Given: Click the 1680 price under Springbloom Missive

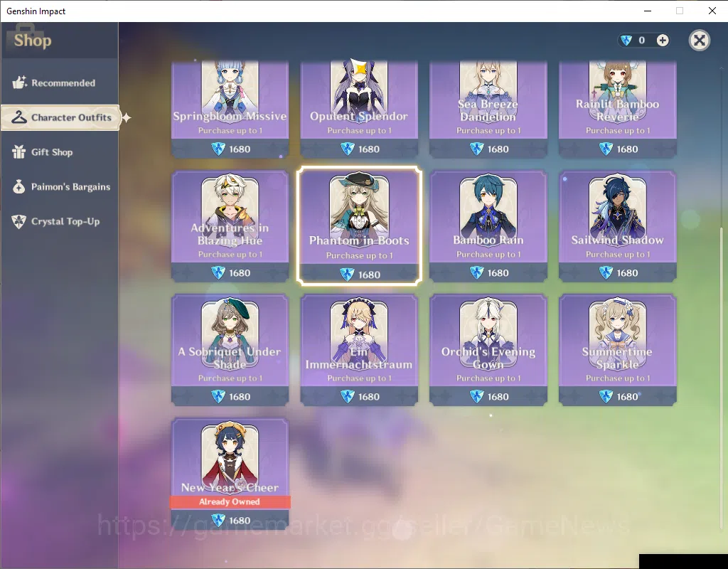Looking at the screenshot, I should point(240,149).
